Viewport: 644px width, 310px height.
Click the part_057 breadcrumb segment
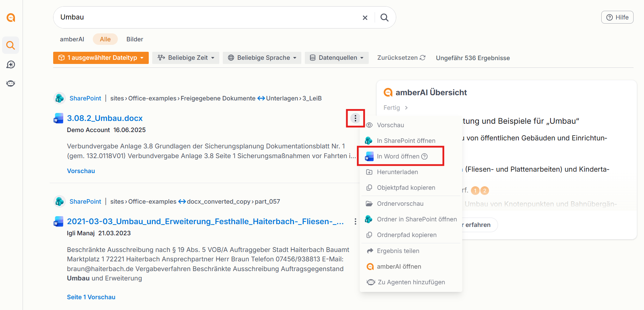point(267,202)
